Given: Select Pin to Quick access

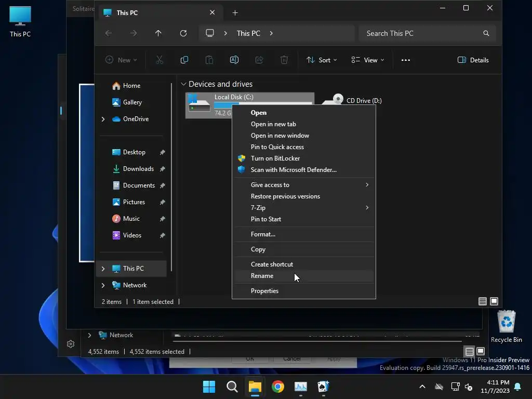Looking at the screenshot, I should point(303,147).
